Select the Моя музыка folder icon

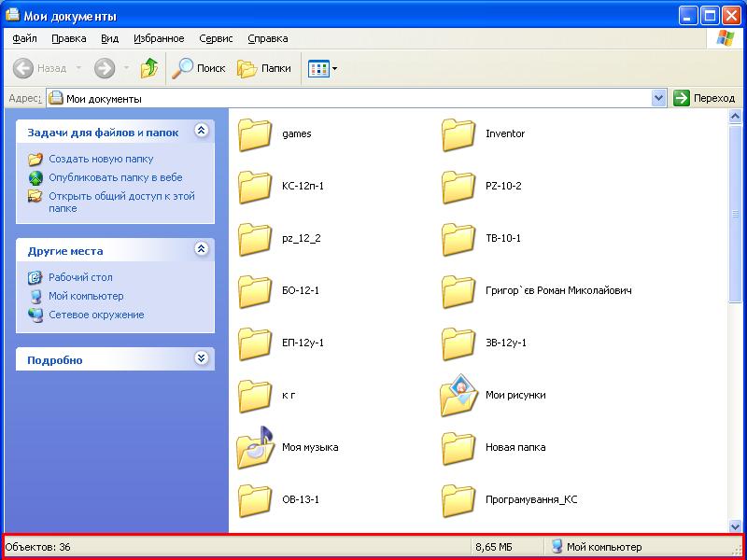[x=255, y=447]
